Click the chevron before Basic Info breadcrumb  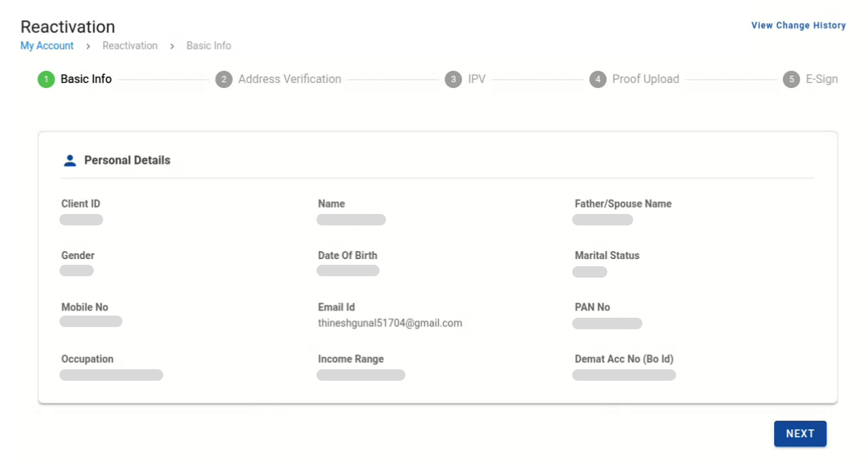[172, 46]
